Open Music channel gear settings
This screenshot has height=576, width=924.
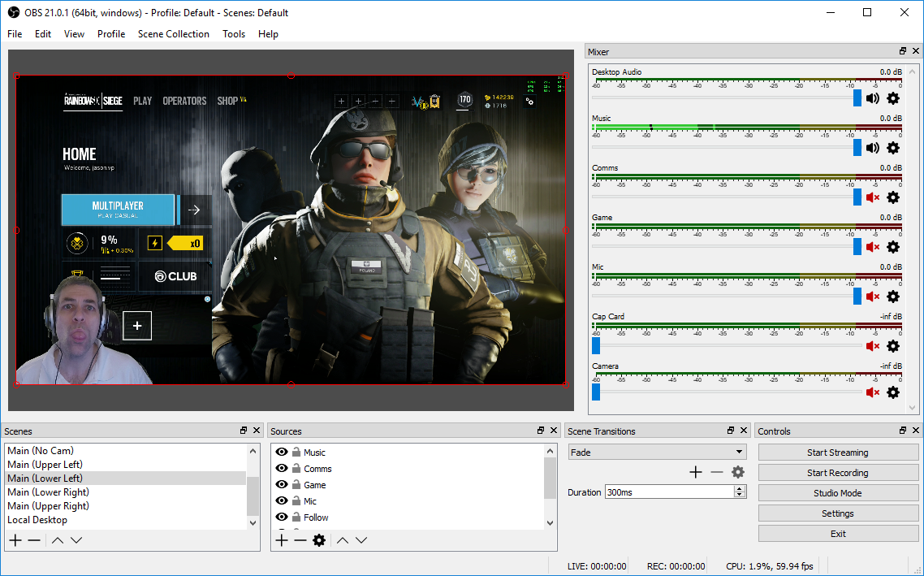893,148
